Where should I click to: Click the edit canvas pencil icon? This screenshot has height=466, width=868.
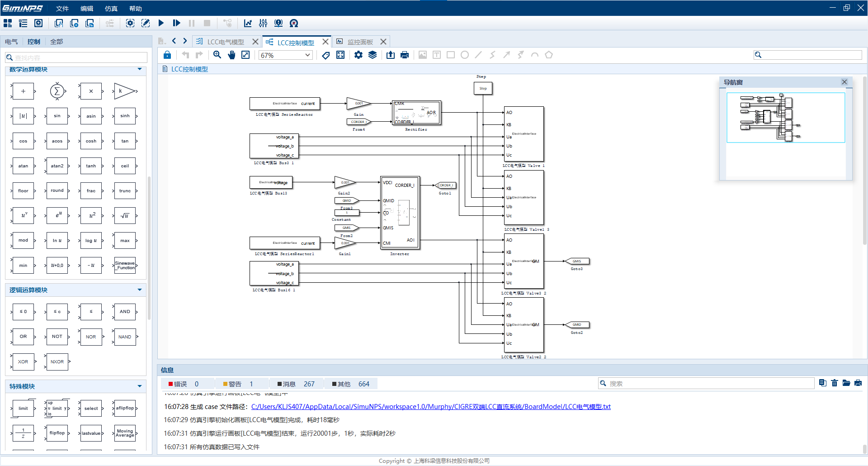146,23
